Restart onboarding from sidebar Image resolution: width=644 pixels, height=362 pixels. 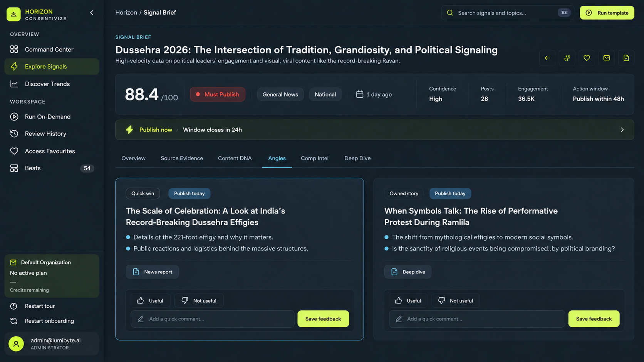tap(52, 321)
